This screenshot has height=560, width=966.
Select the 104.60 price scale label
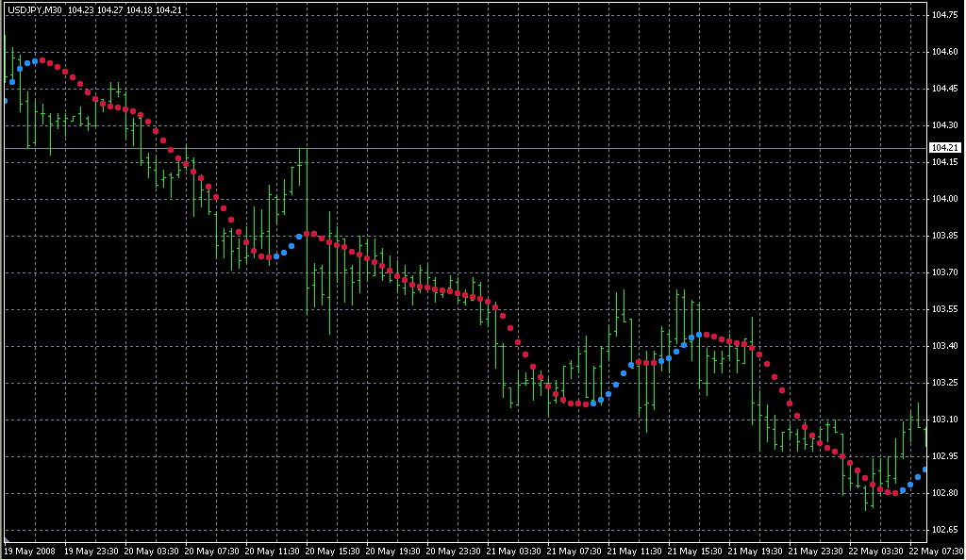coord(944,52)
